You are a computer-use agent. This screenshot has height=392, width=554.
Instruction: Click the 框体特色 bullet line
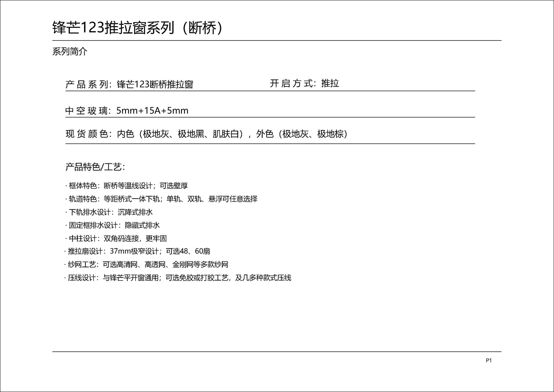coord(127,186)
